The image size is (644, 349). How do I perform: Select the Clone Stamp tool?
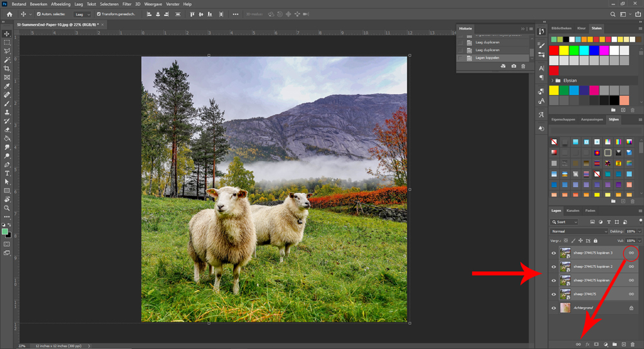pyautogui.click(x=7, y=112)
